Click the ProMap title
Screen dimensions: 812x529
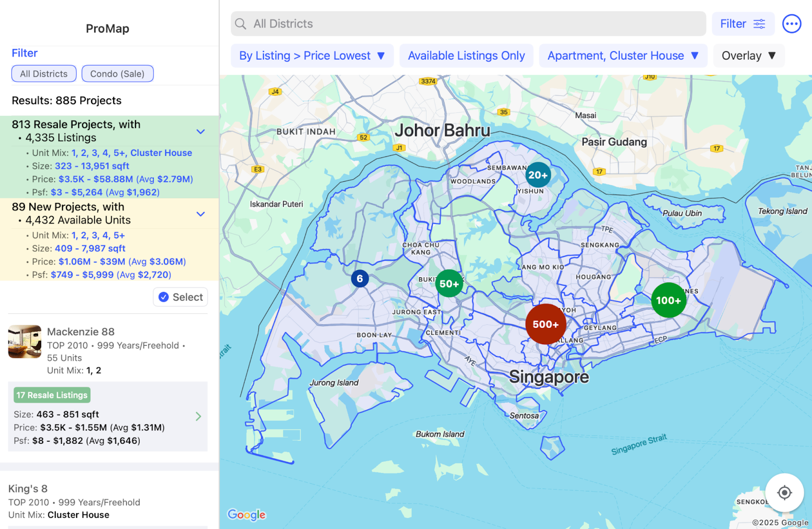(108, 28)
